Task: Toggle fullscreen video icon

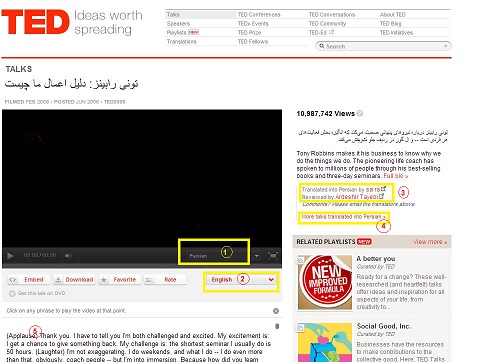Action: (273, 256)
